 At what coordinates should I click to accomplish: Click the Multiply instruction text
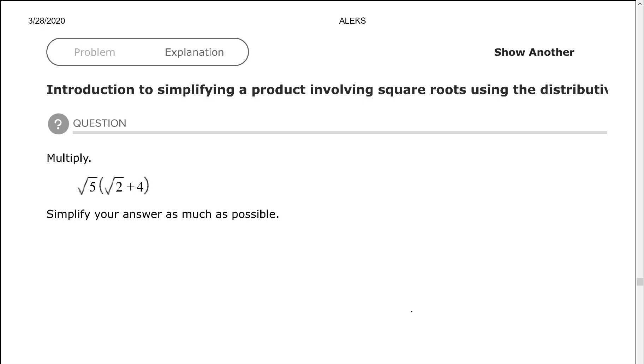(69, 158)
